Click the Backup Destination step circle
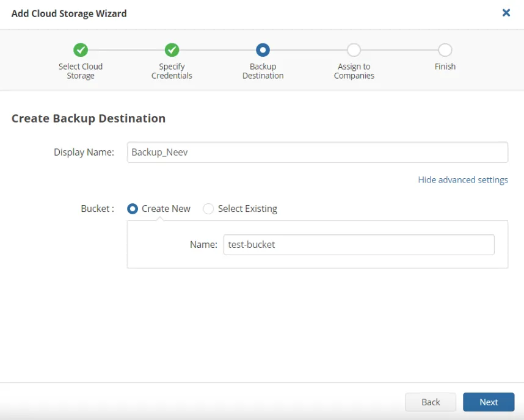The height and width of the screenshot is (420, 524). (x=263, y=50)
